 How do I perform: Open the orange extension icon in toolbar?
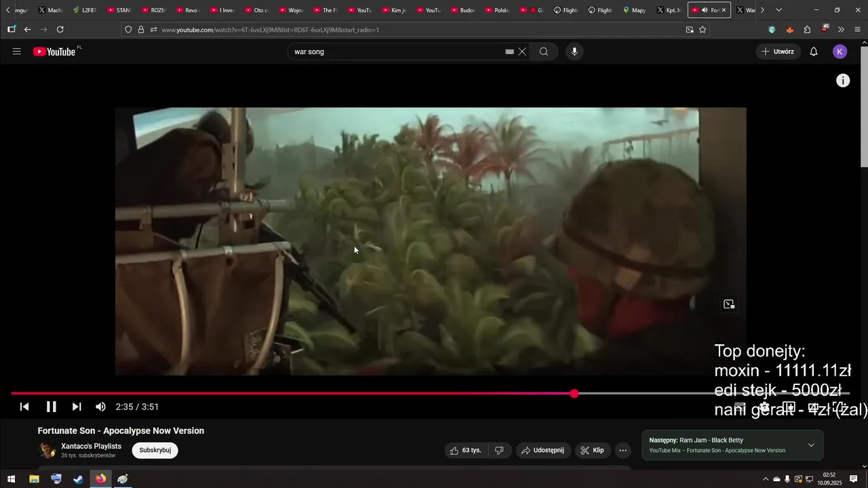pos(789,30)
